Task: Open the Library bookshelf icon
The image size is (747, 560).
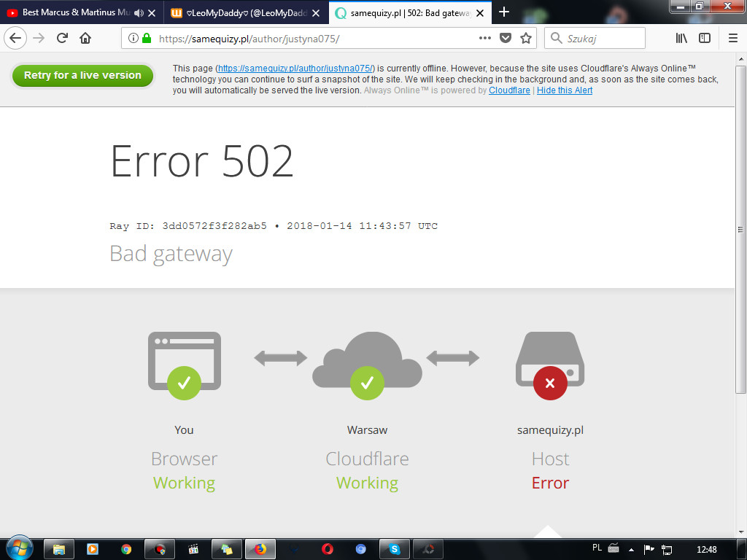Action: 681,39
